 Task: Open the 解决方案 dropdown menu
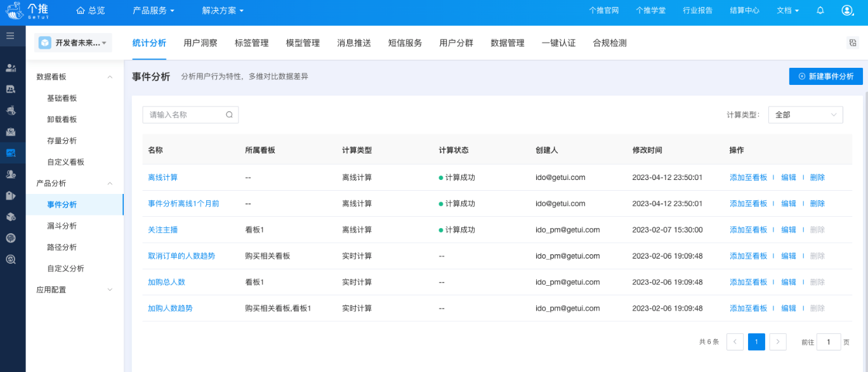click(223, 11)
